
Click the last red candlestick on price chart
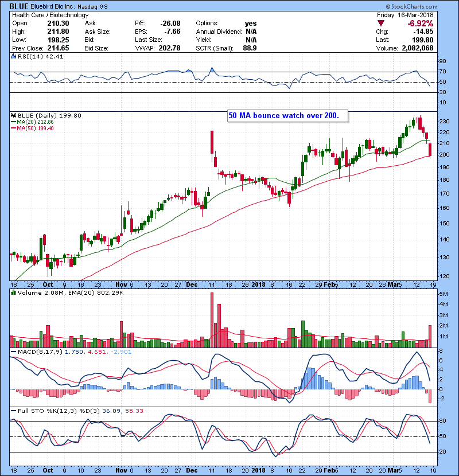tap(430, 150)
